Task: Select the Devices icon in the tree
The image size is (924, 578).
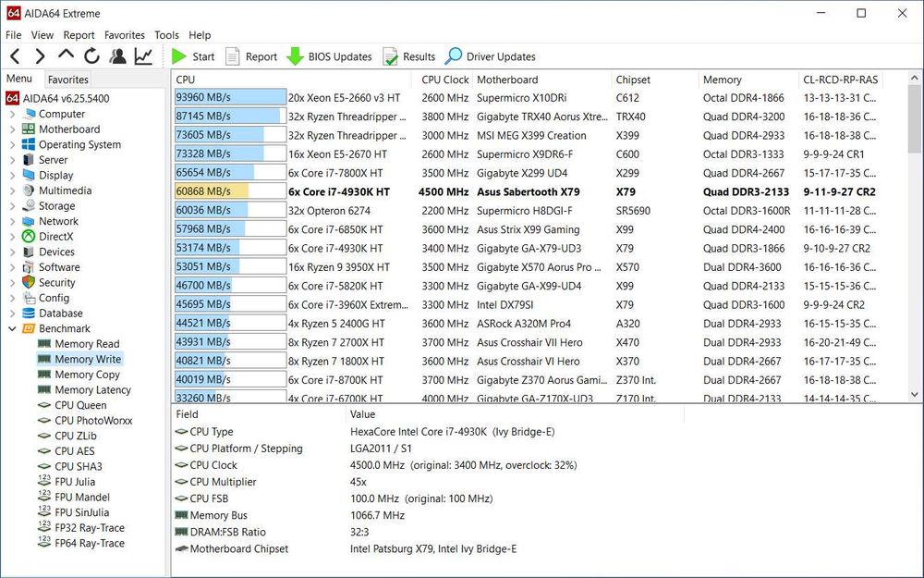Action: point(29,252)
